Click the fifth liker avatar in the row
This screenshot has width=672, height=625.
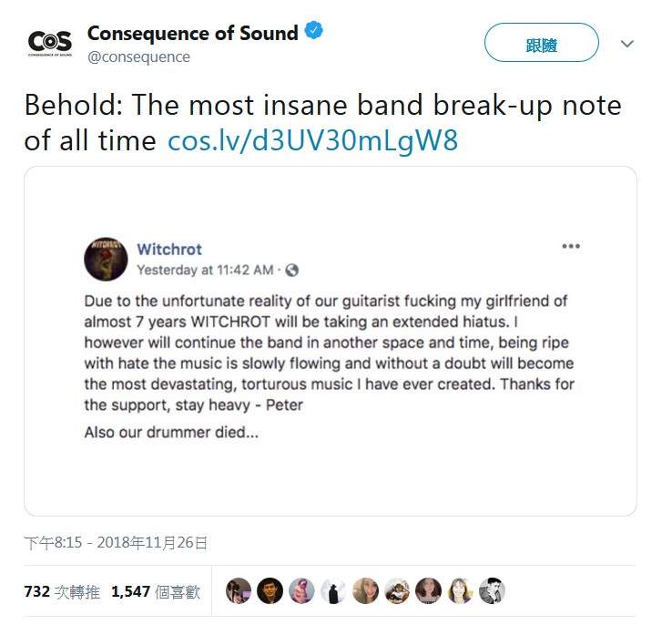(x=365, y=591)
